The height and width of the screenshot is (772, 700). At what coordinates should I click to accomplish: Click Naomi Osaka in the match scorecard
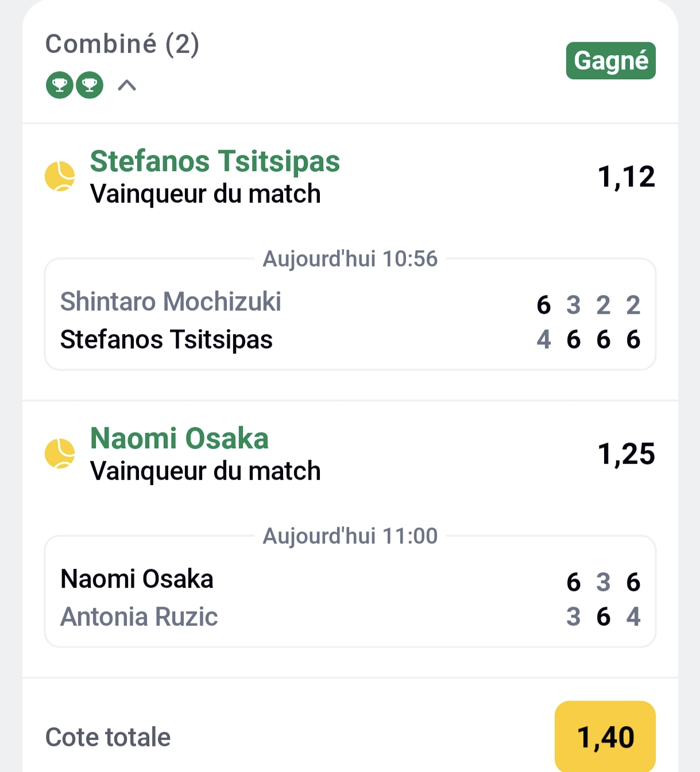[x=137, y=579]
